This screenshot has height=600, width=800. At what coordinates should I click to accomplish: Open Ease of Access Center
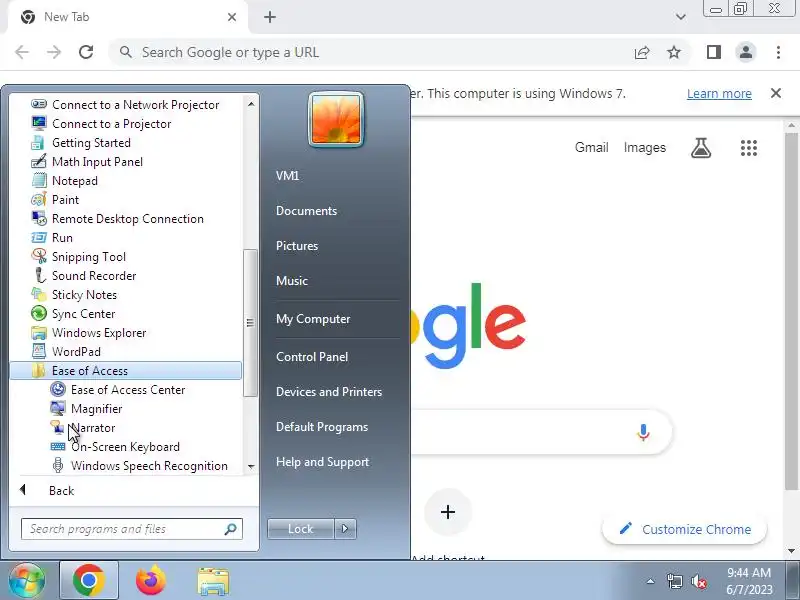[x=118, y=390]
